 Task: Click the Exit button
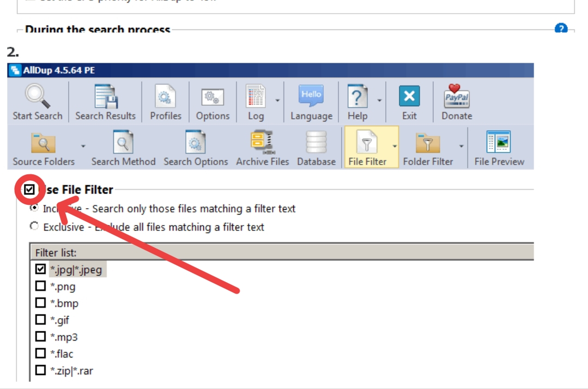(x=409, y=102)
